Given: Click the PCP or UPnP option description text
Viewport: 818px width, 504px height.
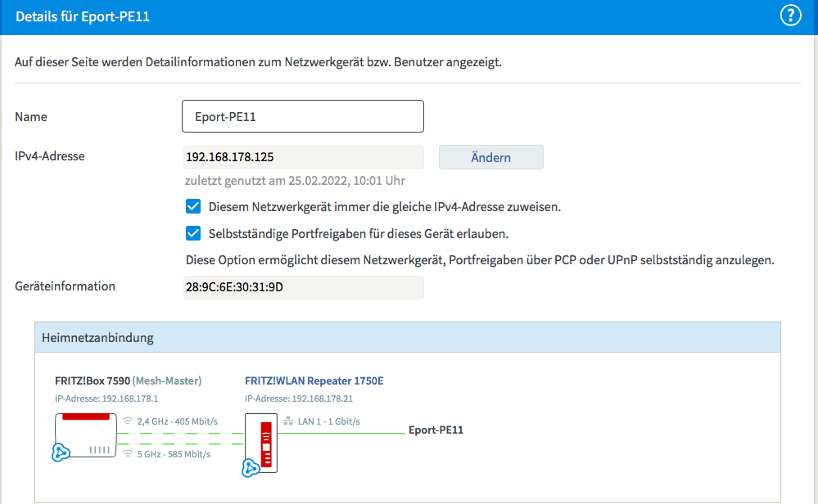Looking at the screenshot, I should (480, 260).
